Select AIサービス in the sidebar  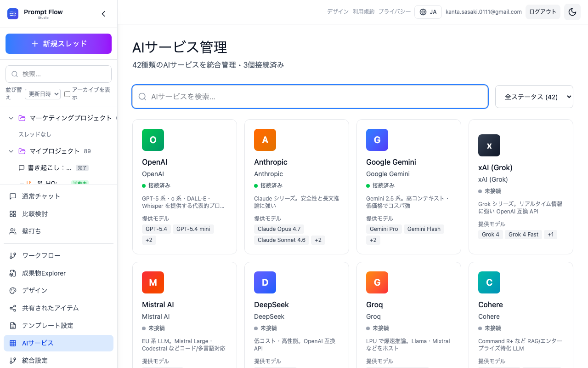pos(58,343)
